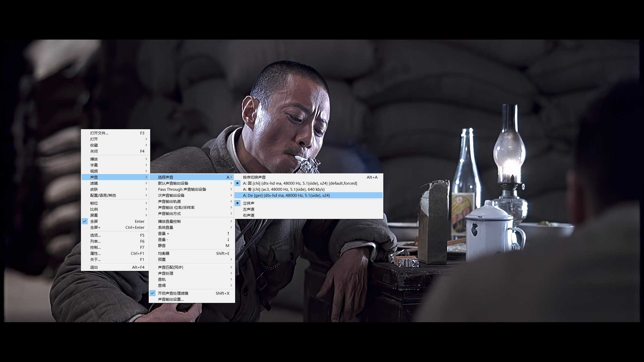
Task: Expand the 字幕 submenu
Action: (115, 165)
